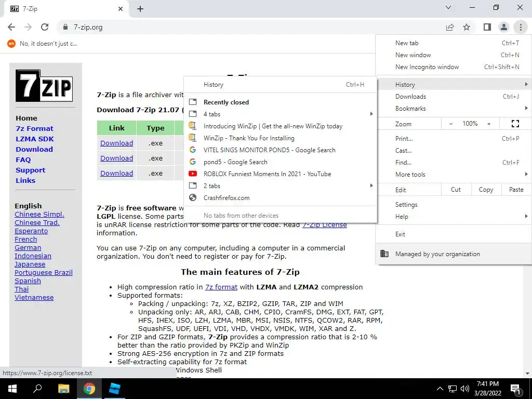The height and width of the screenshot is (399, 532).
Task: Expand the '4 tabs' recently closed group
Action: coord(280,114)
